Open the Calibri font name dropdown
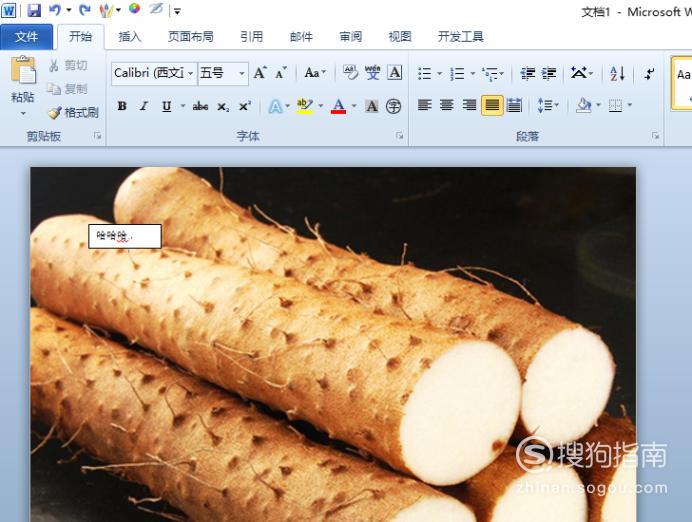The image size is (692, 522). tap(191, 73)
